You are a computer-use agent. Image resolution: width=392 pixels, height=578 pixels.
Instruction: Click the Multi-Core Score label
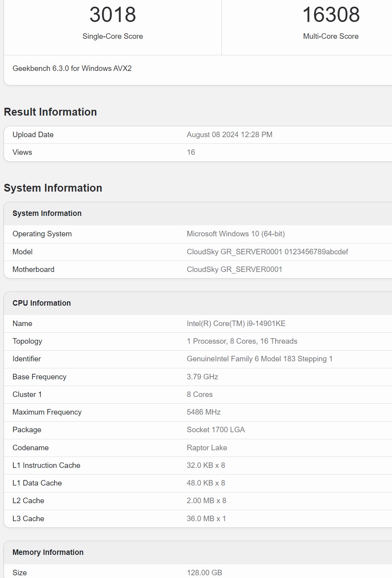coord(330,36)
